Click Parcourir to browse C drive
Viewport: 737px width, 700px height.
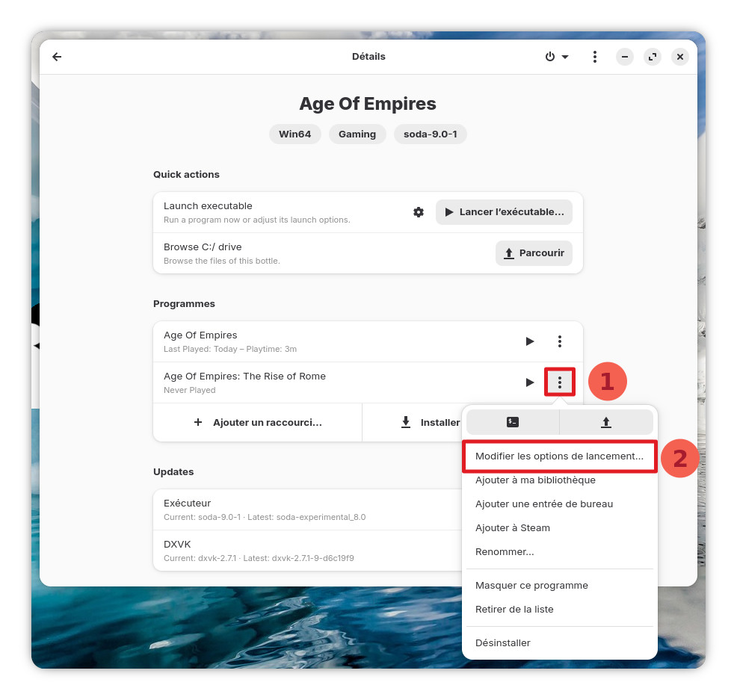click(534, 253)
